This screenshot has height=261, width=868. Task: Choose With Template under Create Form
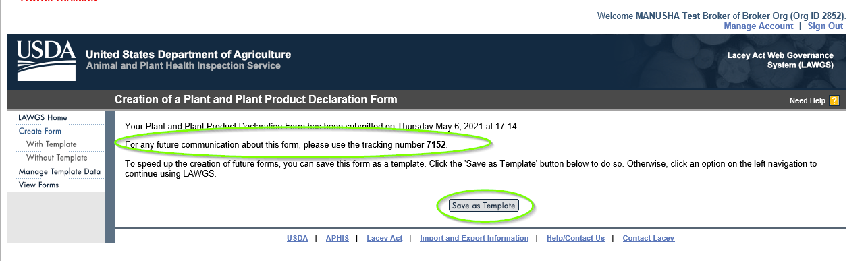tap(51, 144)
